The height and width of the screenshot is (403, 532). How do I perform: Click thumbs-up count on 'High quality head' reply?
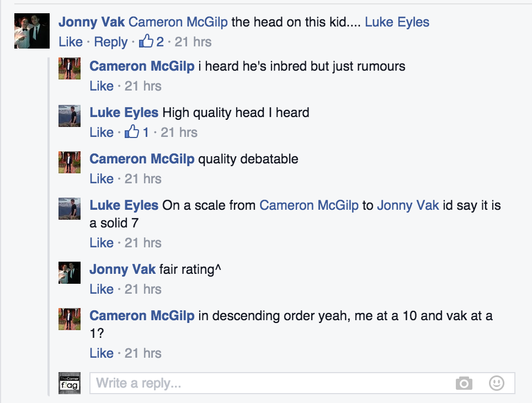coord(138,132)
